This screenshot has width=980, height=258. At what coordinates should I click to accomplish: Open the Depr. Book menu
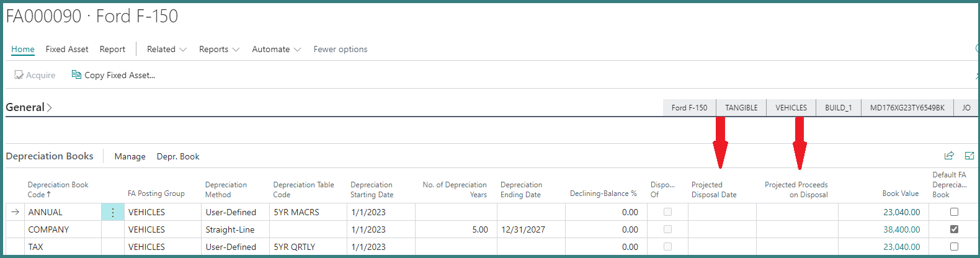(178, 156)
